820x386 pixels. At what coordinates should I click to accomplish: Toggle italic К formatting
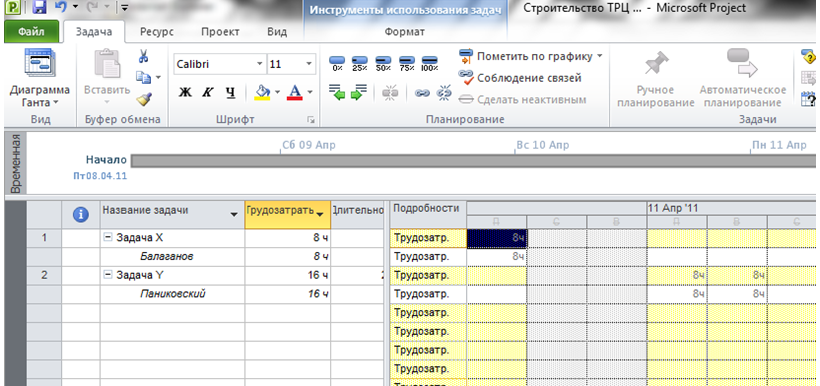pos(208,93)
